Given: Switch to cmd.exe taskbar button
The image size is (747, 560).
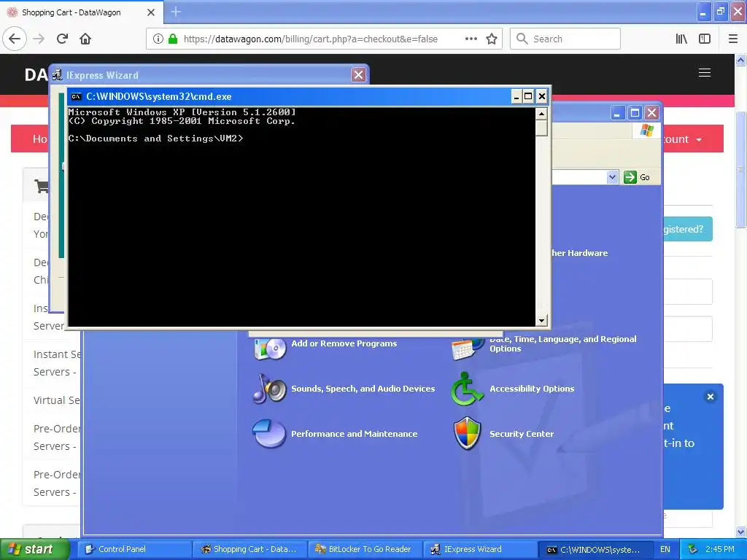Looking at the screenshot, I should (595, 549).
